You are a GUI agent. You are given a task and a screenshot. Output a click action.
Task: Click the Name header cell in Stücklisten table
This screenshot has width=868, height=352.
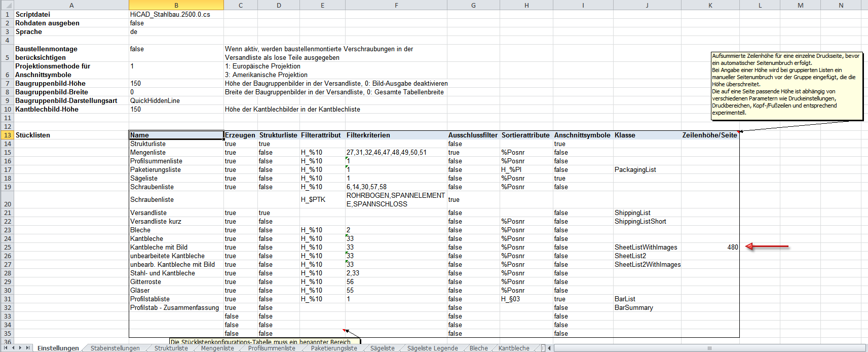[176, 135]
